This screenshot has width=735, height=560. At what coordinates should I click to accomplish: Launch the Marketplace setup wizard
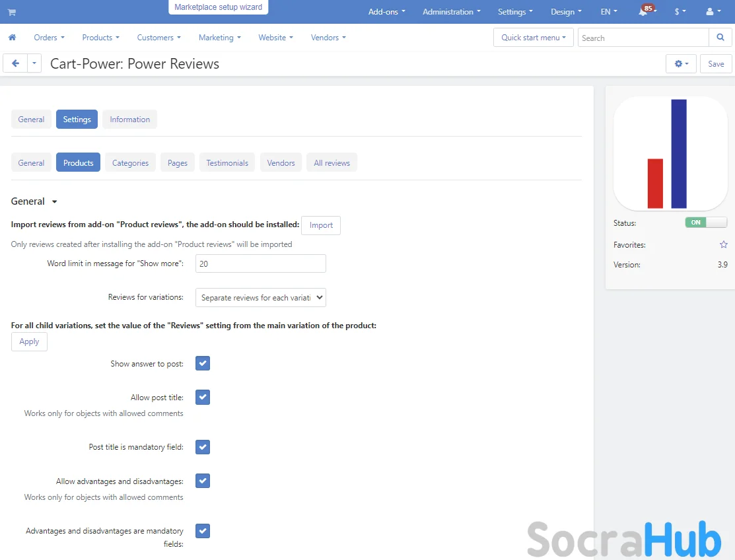[x=219, y=7]
